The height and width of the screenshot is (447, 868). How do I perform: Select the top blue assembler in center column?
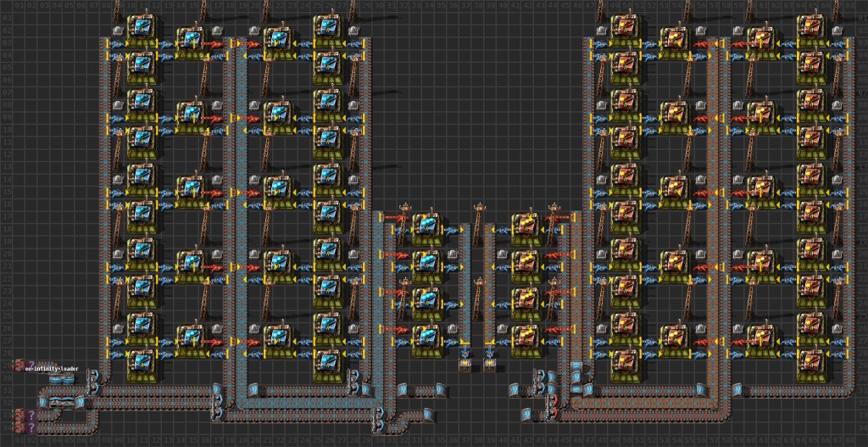coord(427,227)
